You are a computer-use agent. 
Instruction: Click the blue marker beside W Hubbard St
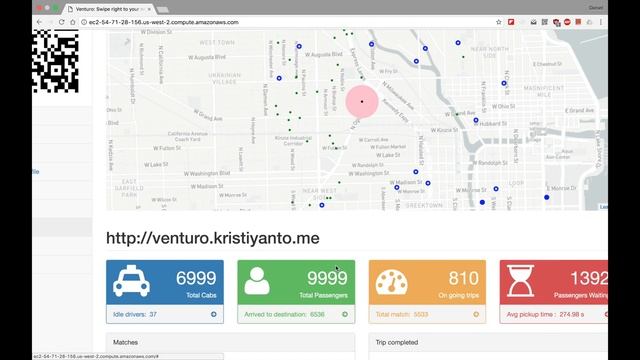(476, 120)
